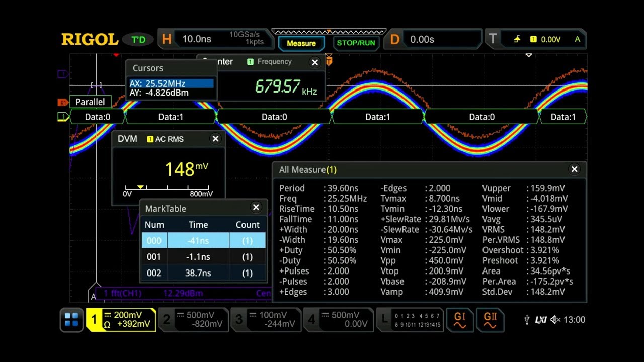Click the Parallel decode label

click(x=90, y=102)
